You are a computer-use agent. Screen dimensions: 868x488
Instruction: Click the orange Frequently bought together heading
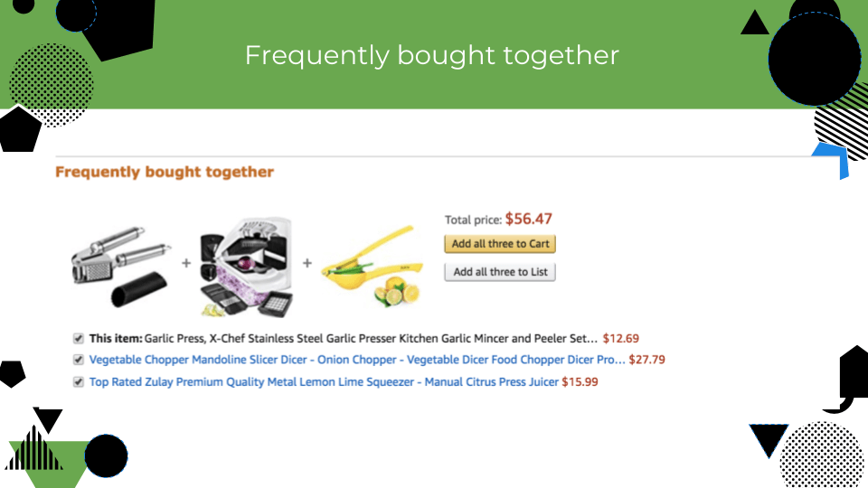point(165,172)
